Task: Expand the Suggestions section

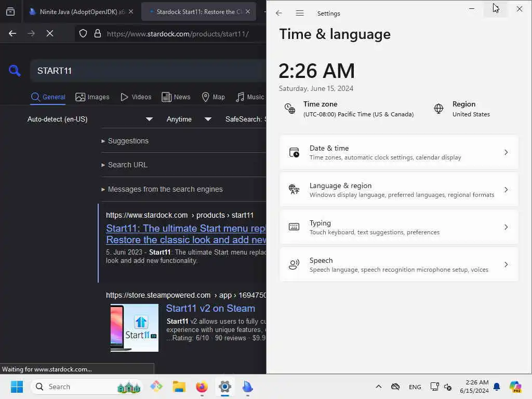Action: [x=125, y=141]
